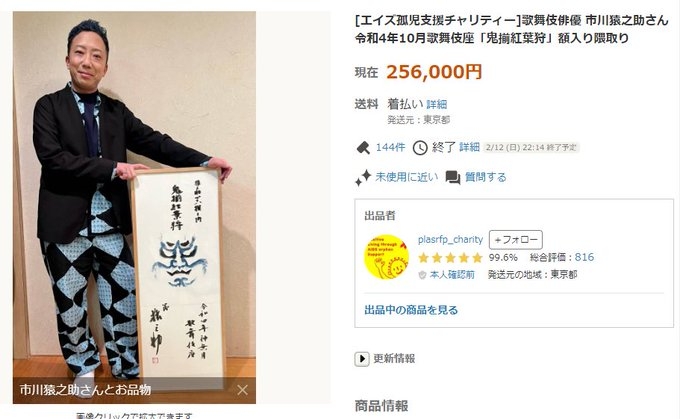680x419 pixels.
Task: Follow the seller with +フォロー button
Action: coord(516,240)
